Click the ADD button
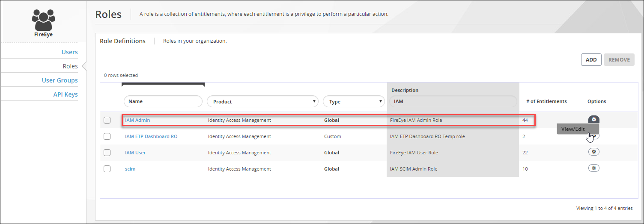The width and height of the screenshot is (644, 224). coord(591,59)
